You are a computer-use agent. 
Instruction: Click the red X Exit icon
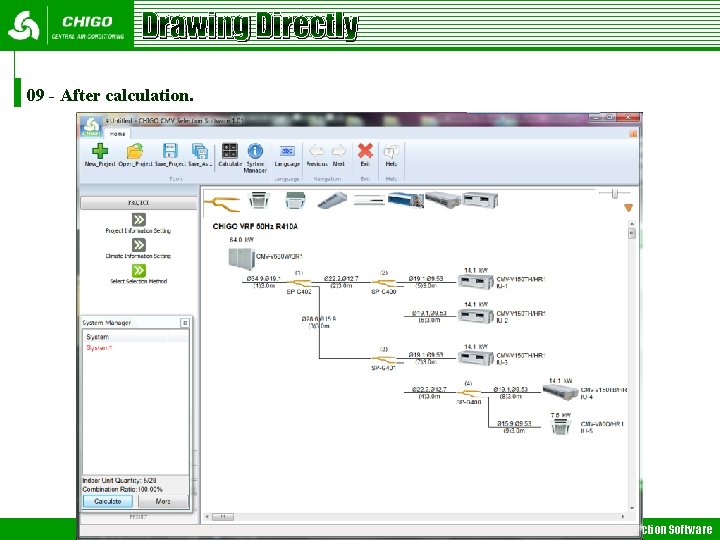coord(365,151)
